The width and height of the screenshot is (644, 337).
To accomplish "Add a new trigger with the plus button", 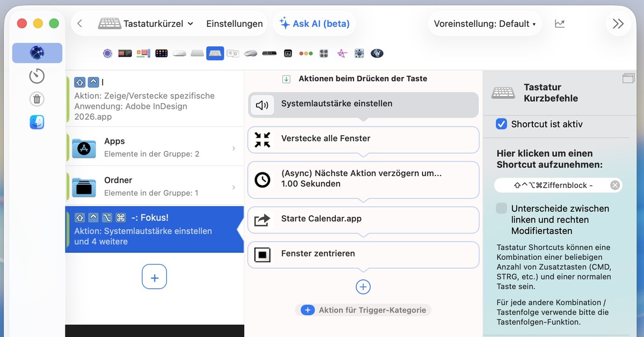I will [x=155, y=277].
